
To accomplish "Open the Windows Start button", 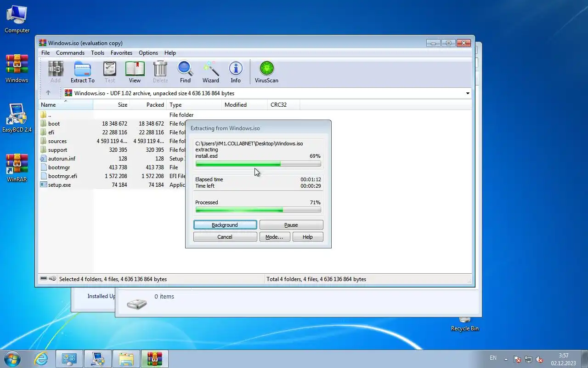I will coord(11,358).
